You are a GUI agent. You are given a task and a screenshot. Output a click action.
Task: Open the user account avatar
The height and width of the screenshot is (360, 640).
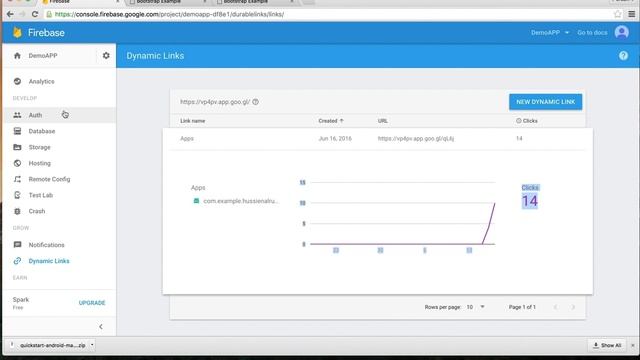(x=622, y=32)
